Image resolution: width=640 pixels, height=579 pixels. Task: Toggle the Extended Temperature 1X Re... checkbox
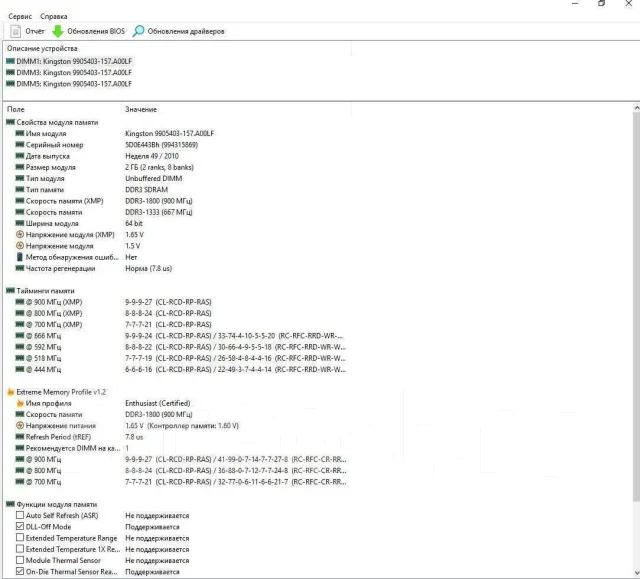pos(20,549)
